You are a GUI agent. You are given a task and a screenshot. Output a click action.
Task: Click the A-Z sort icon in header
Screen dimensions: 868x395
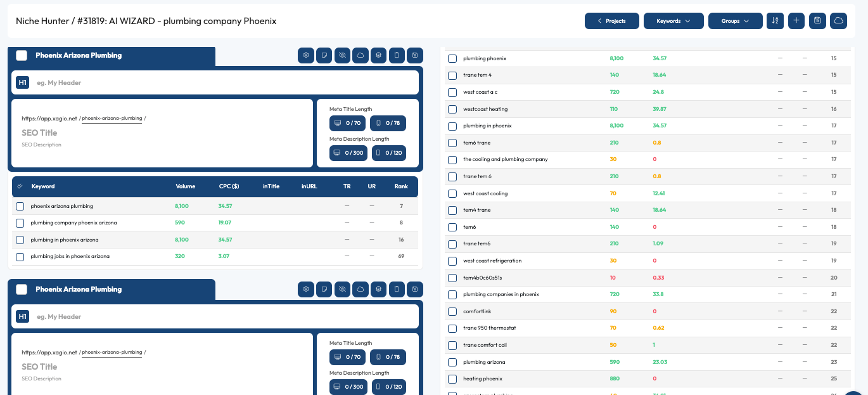(x=775, y=21)
